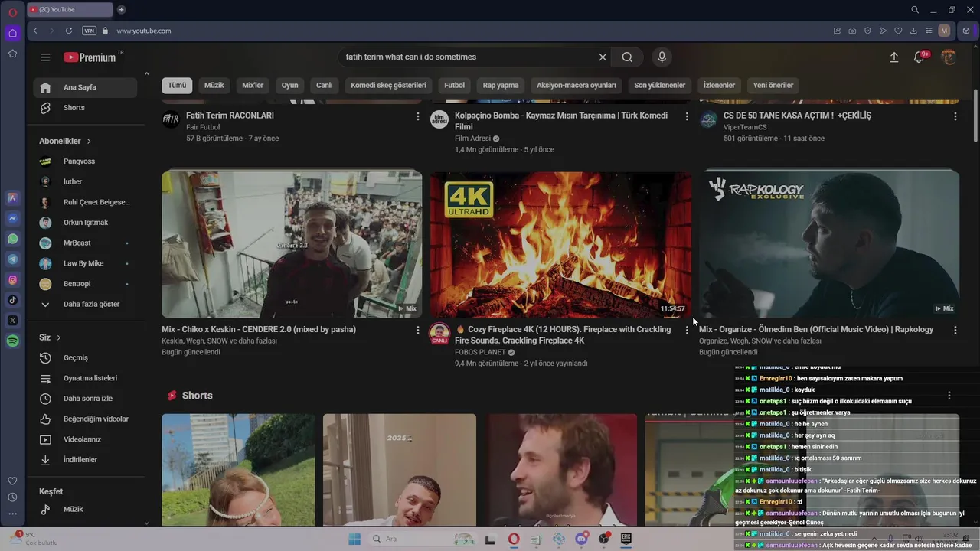980x551 pixels.
Task: Open X (Twitter) in Opera sidebar
Action: [12, 321]
